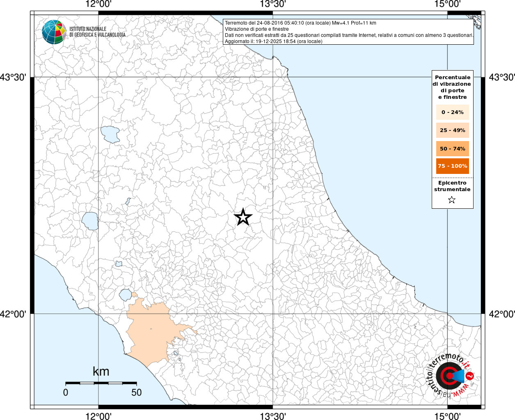Select the 0 - 24% legend swatch
The image size is (515, 420).
click(x=452, y=112)
